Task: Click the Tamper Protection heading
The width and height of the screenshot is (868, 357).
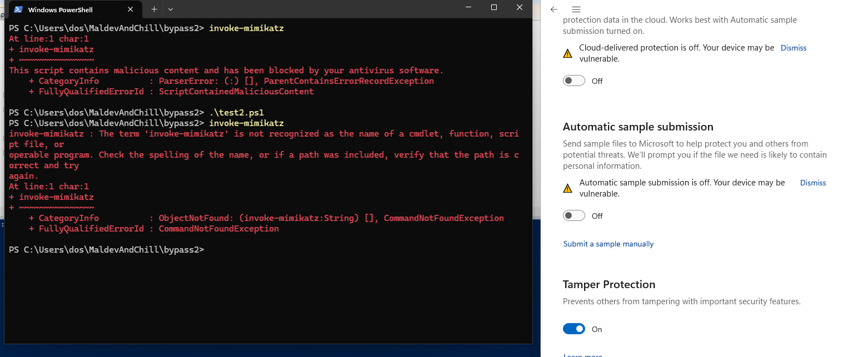Action: click(608, 284)
